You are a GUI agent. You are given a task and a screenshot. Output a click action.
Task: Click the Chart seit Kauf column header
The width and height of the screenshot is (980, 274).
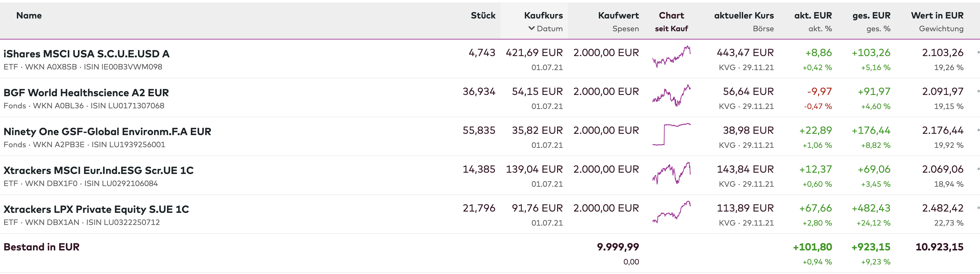(x=672, y=16)
